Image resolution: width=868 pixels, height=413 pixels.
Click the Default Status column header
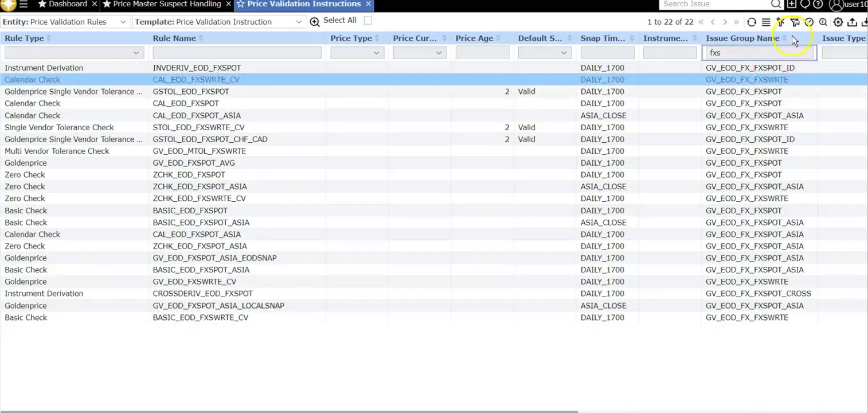[540, 38]
